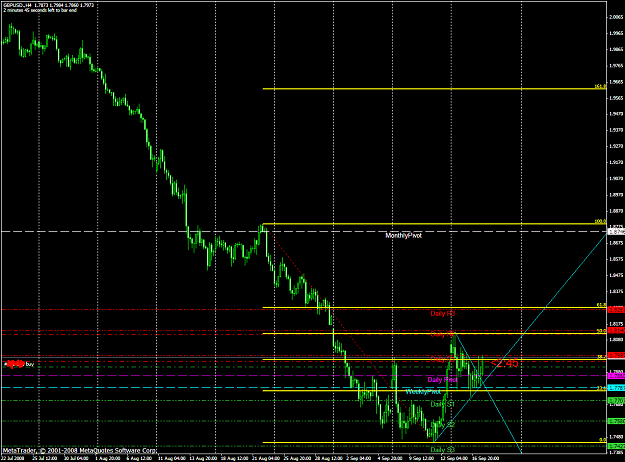Click the '12 Sep 04:00' time axis label
Viewport: 625px width, 462px height.
click(x=454, y=458)
